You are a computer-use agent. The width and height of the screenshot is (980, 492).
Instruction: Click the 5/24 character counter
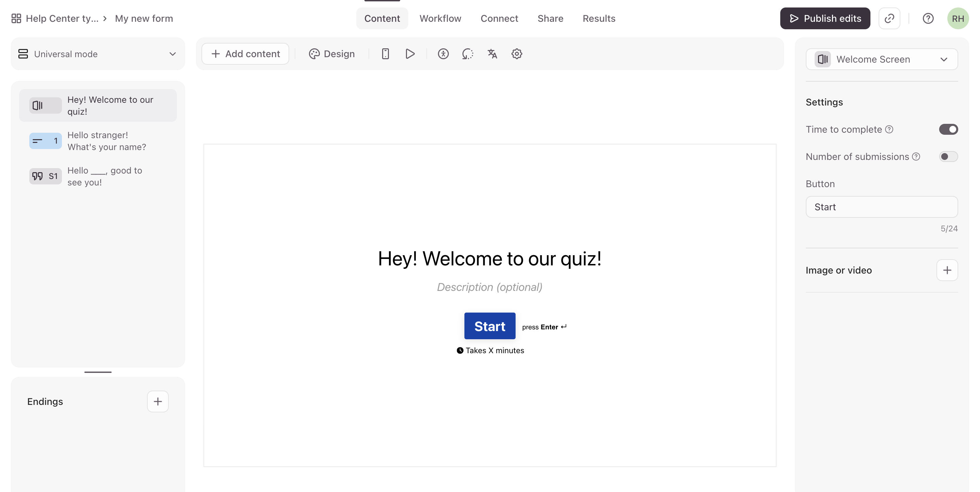(949, 229)
